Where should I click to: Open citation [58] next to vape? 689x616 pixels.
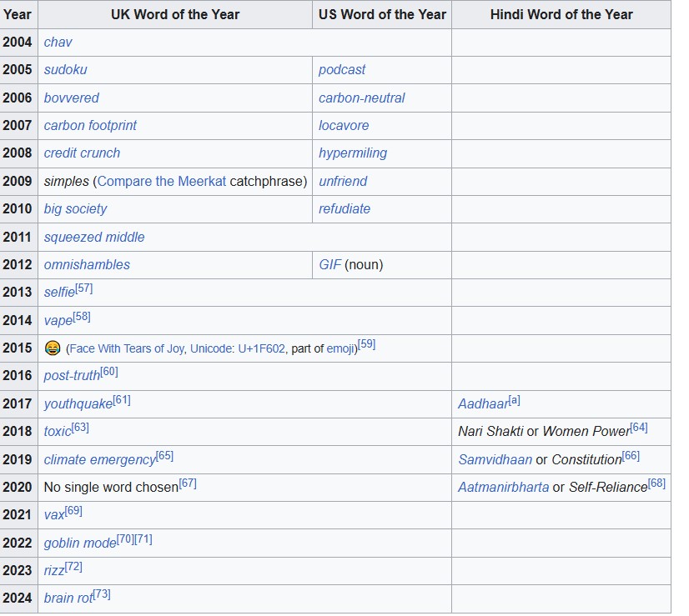pyautogui.click(x=82, y=317)
